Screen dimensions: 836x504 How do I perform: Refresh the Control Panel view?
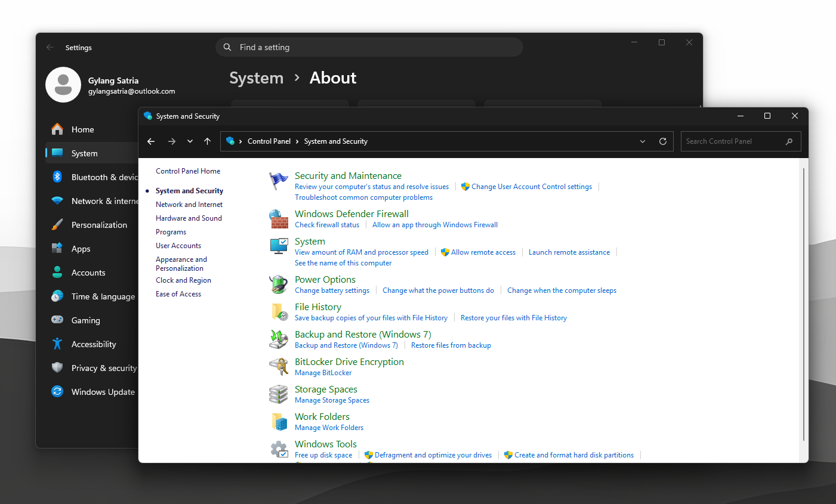(x=662, y=141)
